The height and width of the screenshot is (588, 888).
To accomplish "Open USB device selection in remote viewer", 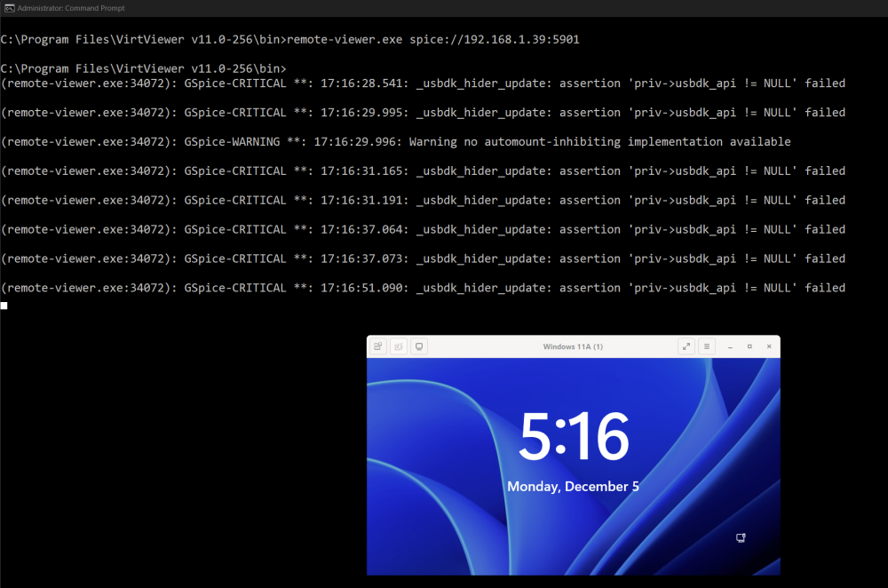I will tap(399, 346).
